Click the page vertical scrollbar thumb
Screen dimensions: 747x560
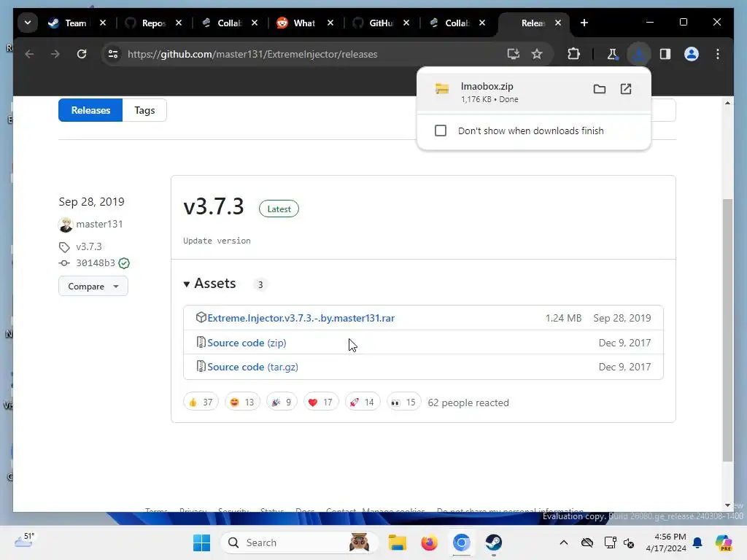point(727,330)
